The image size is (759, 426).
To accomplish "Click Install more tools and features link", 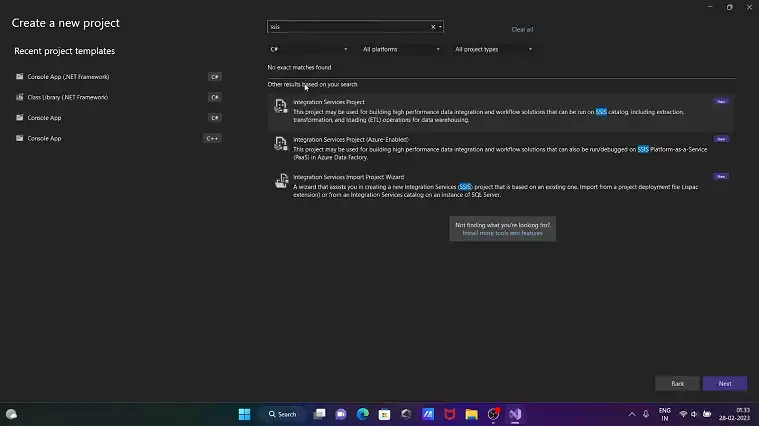I will [502, 233].
